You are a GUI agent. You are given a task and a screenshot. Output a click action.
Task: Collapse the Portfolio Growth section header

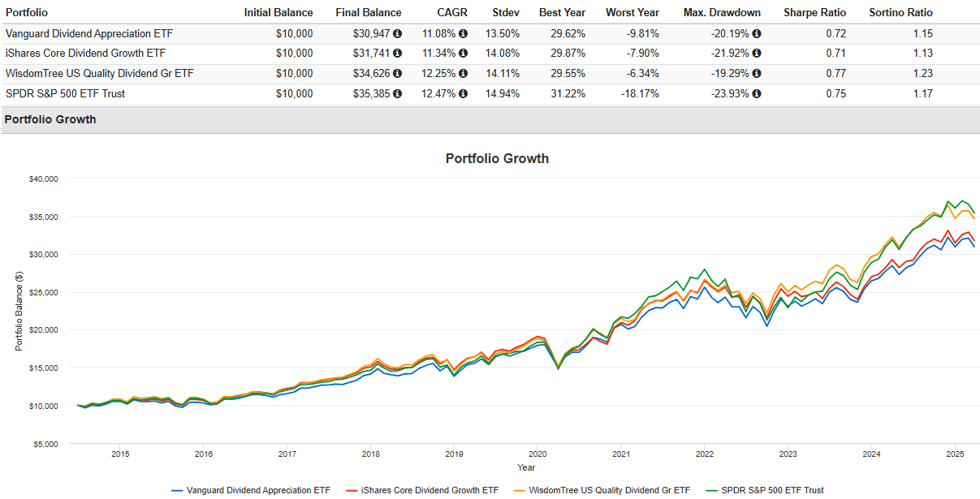50,119
